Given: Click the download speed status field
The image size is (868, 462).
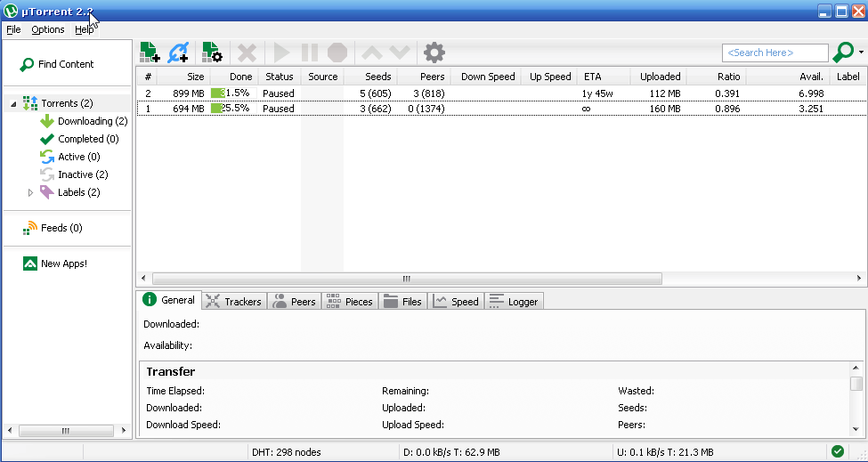Looking at the screenshot, I should [x=451, y=452].
